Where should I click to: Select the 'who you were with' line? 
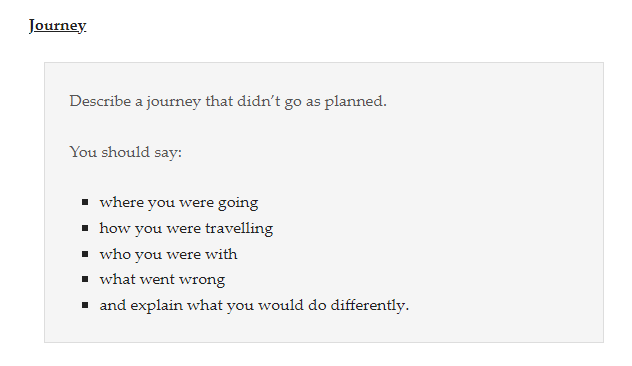pos(168,254)
